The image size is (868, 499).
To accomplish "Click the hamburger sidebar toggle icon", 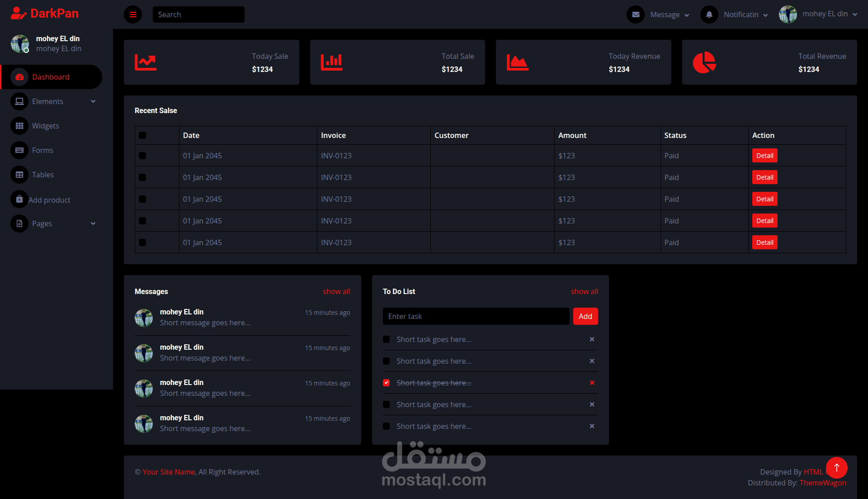I will tap(133, 14).
